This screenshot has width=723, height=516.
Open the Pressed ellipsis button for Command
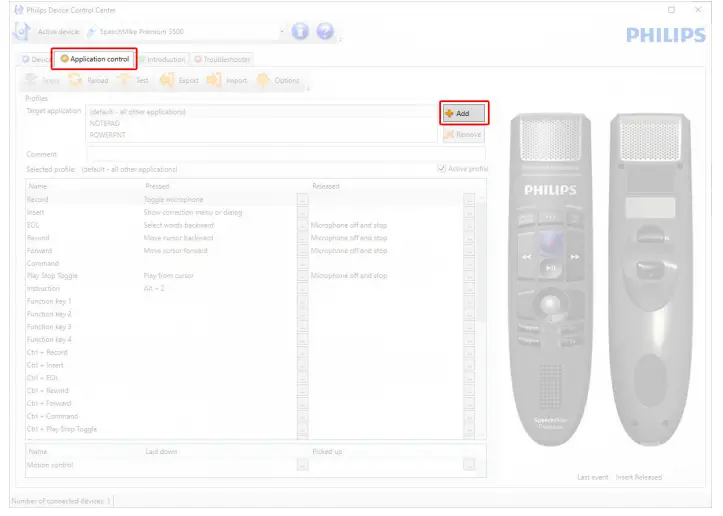tap(302, 263)
